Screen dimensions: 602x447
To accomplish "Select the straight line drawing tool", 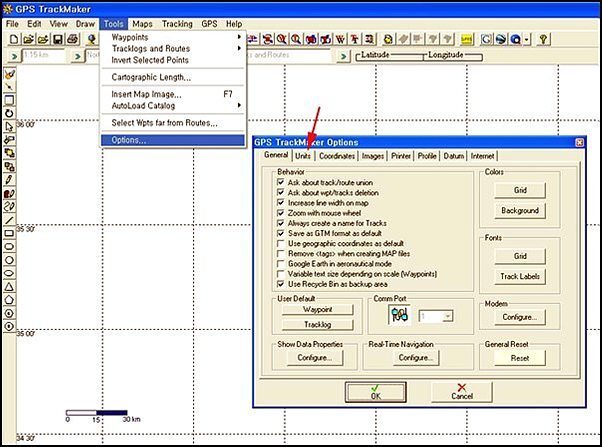I will (x=9, y=220).
